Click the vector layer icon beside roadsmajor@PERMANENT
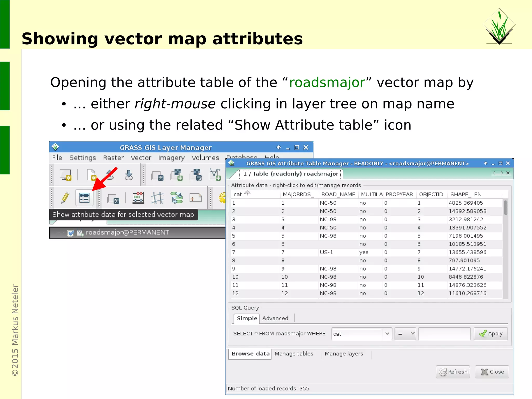This screenshot has width=532, height=399. (x=80, y=233)
